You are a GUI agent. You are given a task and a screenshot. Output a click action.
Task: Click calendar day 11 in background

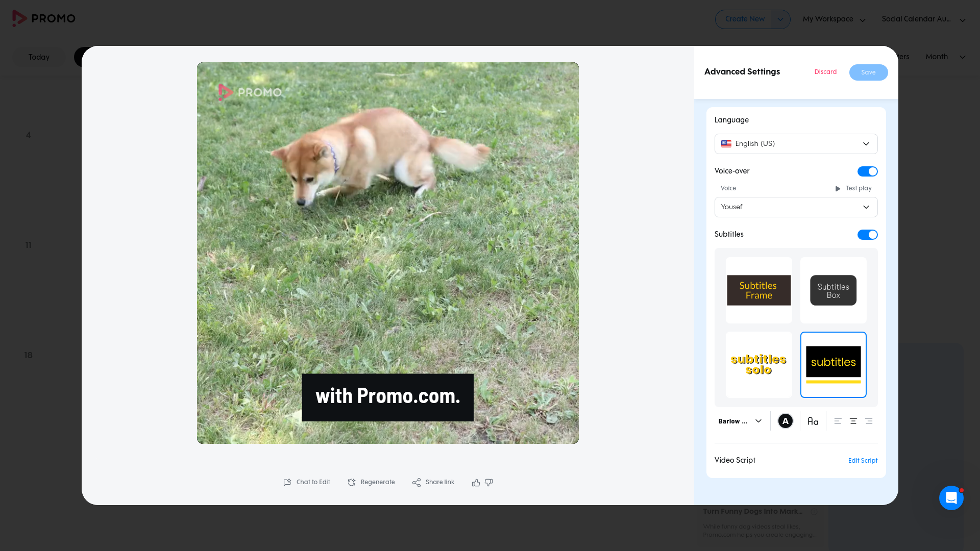pos(29,245)
